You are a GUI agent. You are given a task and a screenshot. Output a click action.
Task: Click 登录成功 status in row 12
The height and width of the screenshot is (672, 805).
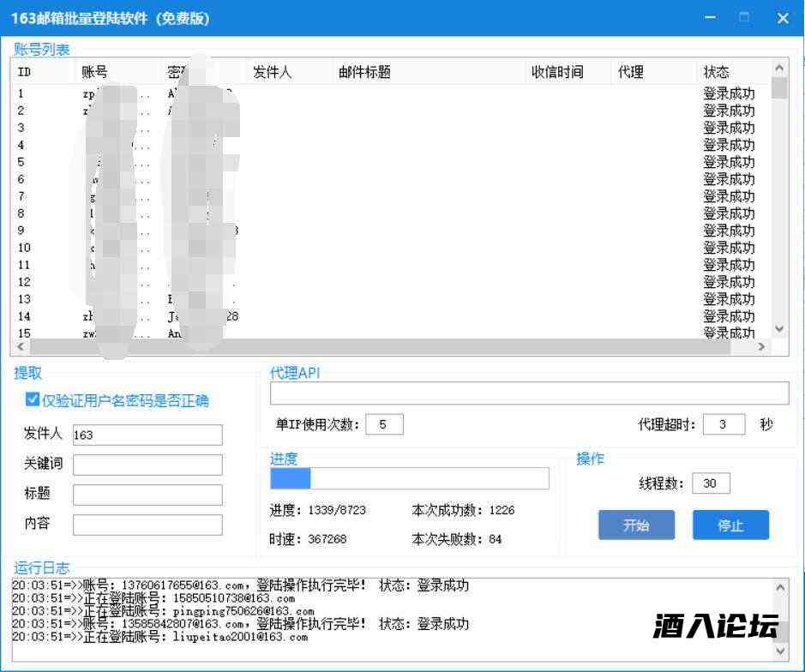[x=729, y=282]
